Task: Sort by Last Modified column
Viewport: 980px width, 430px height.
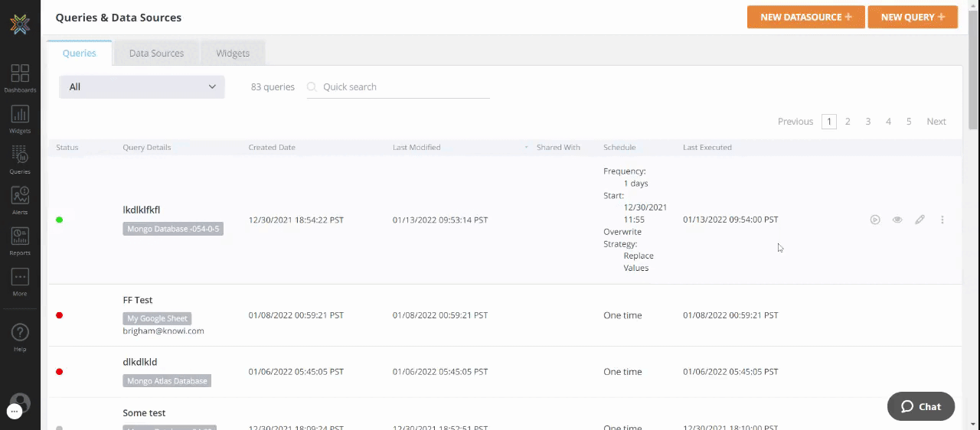Action: coord(416,147)
